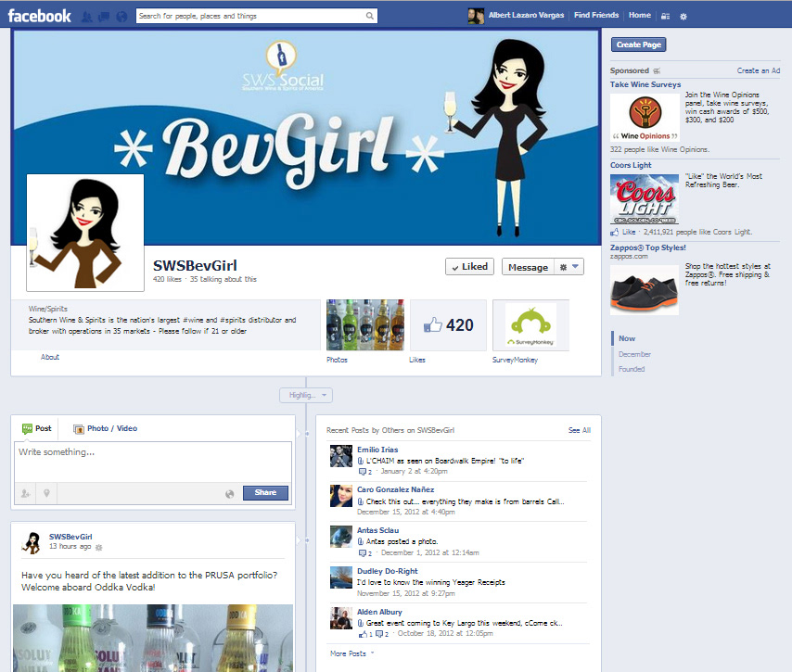Click the Create Page button
792x672 pixels.
coord(638,44)
